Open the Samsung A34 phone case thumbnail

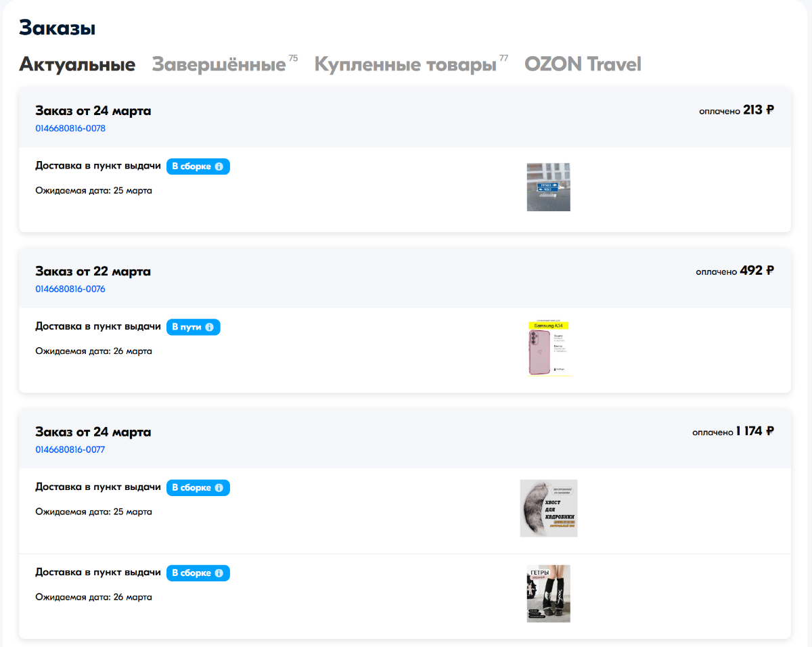(x=548, y=348)
